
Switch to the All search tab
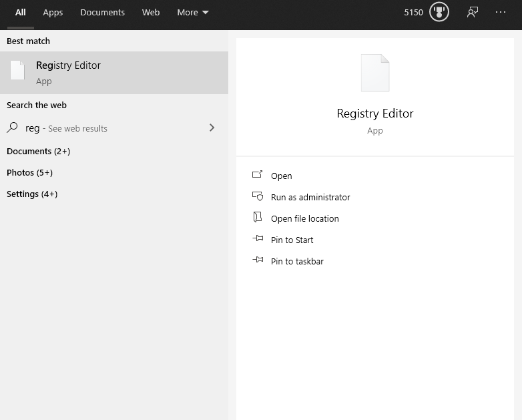tap(20, 12)
